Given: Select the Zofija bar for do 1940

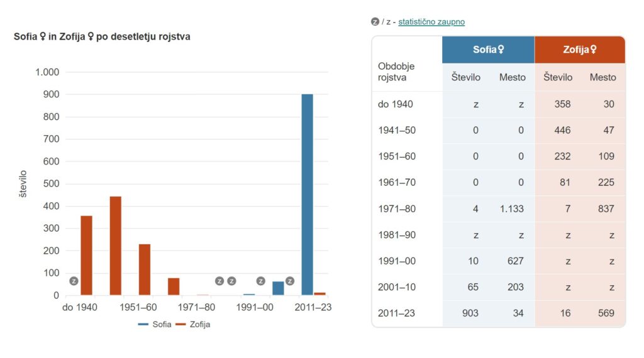Looking at the screenshot, I should 86,255.
